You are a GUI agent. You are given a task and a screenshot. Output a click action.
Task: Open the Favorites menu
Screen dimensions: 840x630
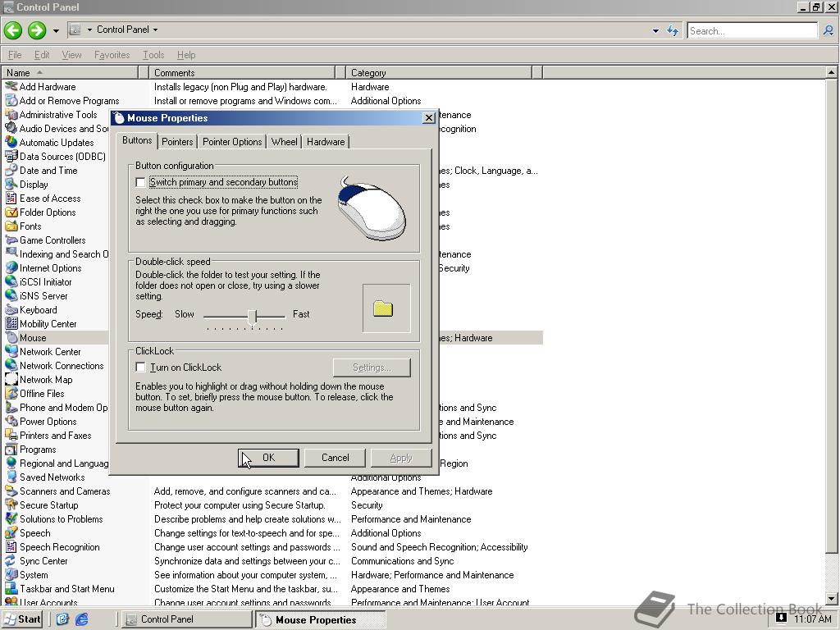(x=112, y=55)
